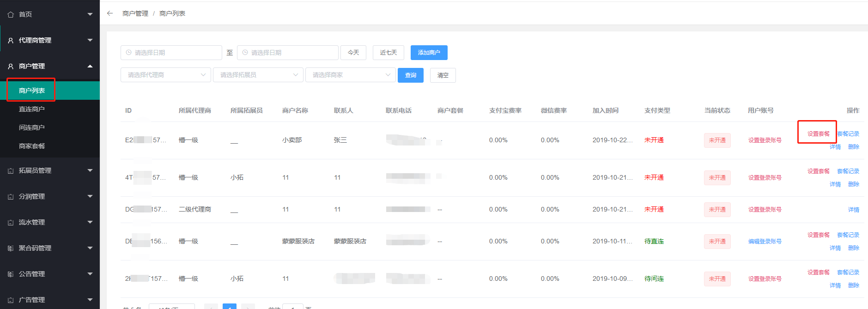Click the clock icon in the end date field

click(x=245, y=53)
